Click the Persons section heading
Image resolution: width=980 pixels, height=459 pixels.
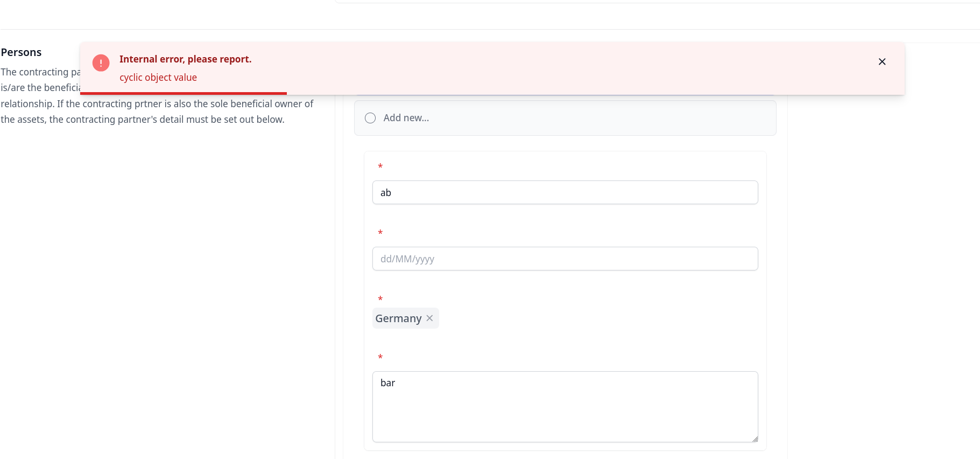[22, 52]
